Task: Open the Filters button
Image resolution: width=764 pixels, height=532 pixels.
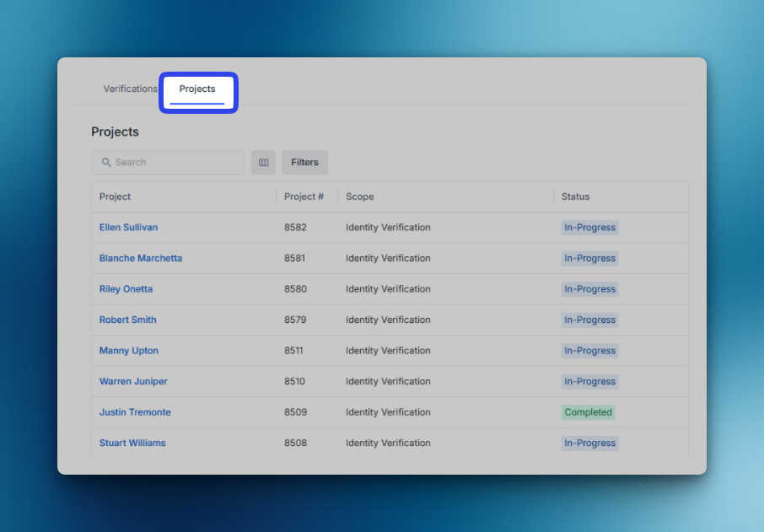Action: click(x=304, y=163)
